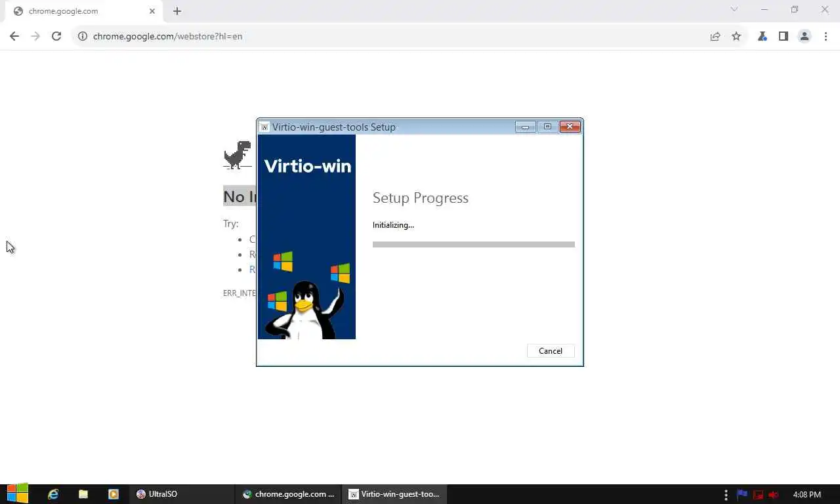Select the chrome.google.com tab
The image size is (840, 504).
[84, 11]
